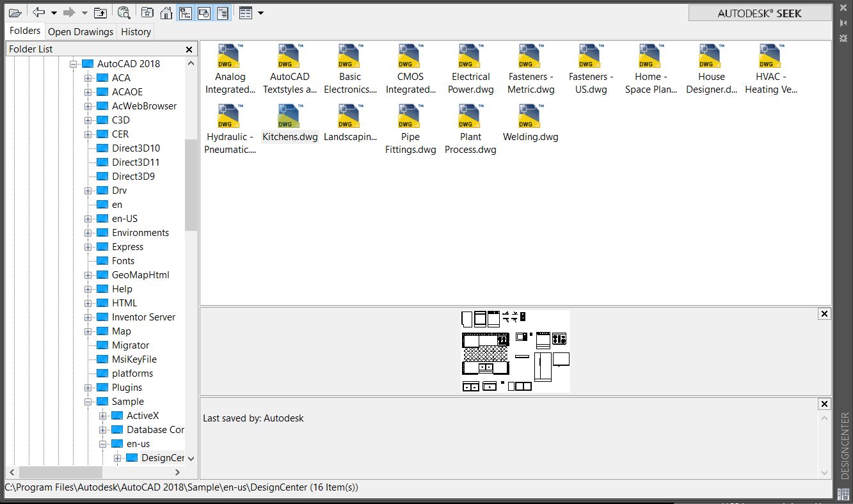The height and width of the screenshot is (504, 853).
Task: Click the Views list icon
Action: 246,13
